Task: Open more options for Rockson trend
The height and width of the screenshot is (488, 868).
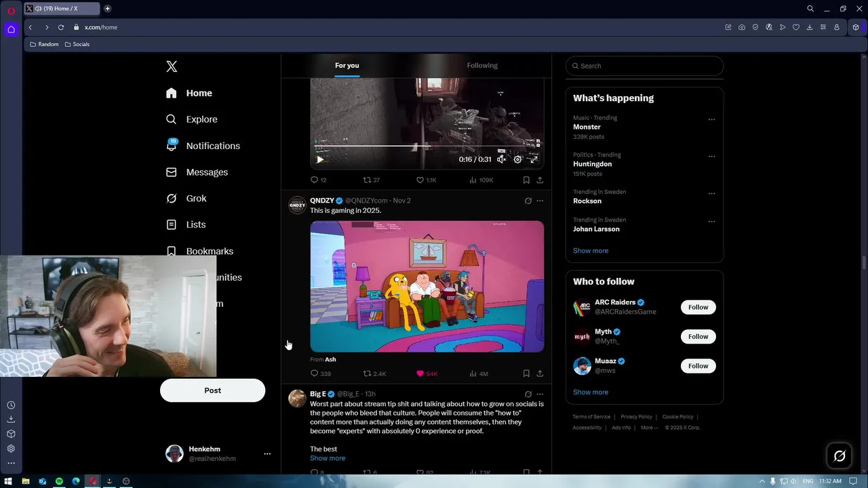Action: [711, 194]
